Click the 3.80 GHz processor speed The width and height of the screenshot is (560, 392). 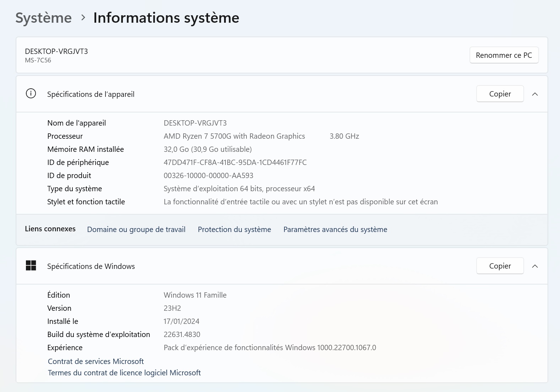[x=344, y=136]
